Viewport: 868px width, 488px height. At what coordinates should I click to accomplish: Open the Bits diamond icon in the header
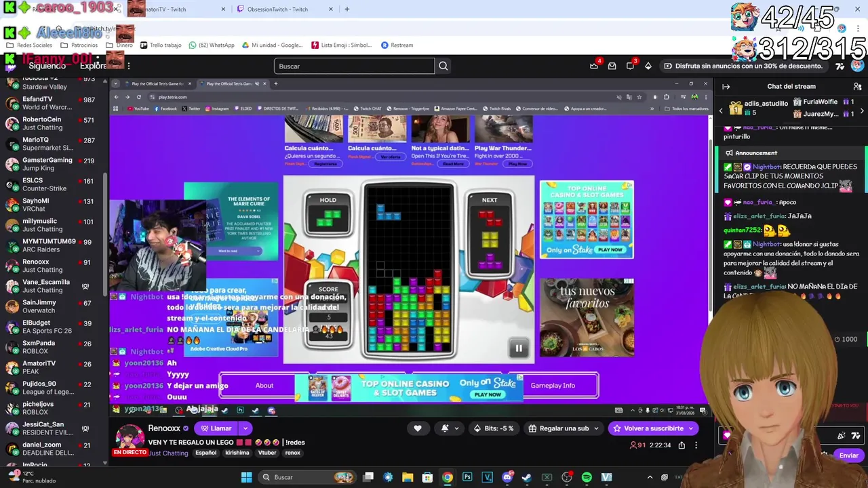(x=648, y=66)
